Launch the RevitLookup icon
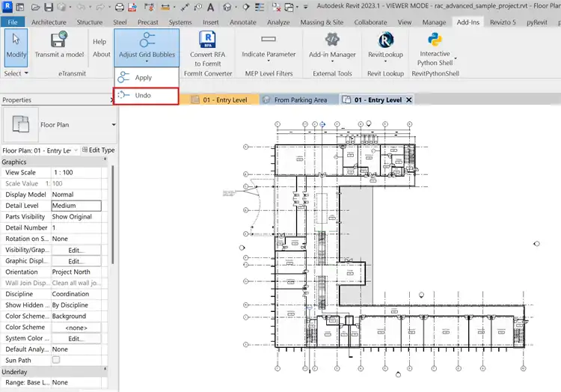Screen dimensions: 561x392 [386, 40]
